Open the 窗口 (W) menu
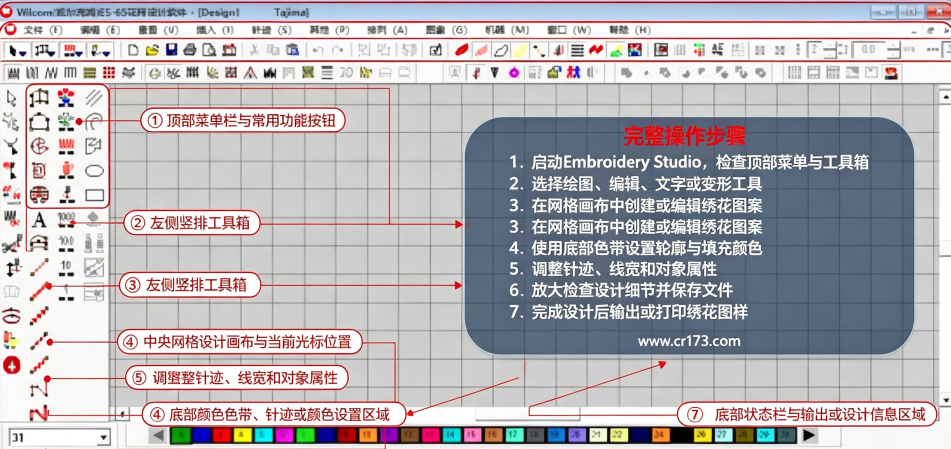 coord(568,29)
